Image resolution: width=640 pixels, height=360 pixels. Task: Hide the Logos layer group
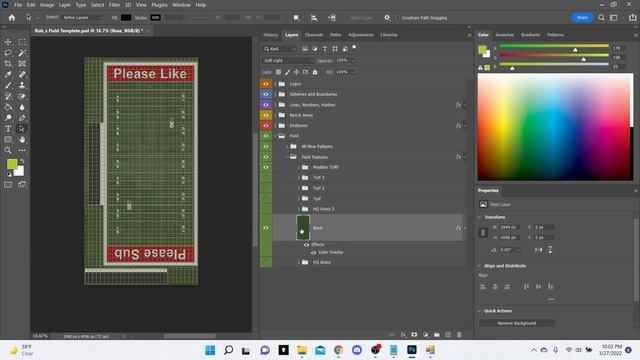click(x=266, y=84)
